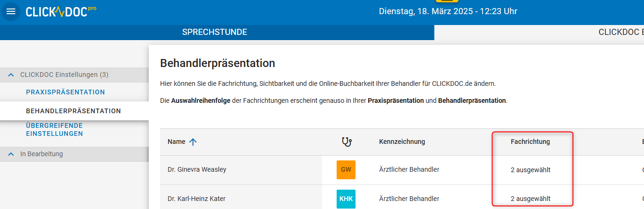Screen dimensions: 644x209
Task: Select the GW orange avatar badge
Action: 346,170
